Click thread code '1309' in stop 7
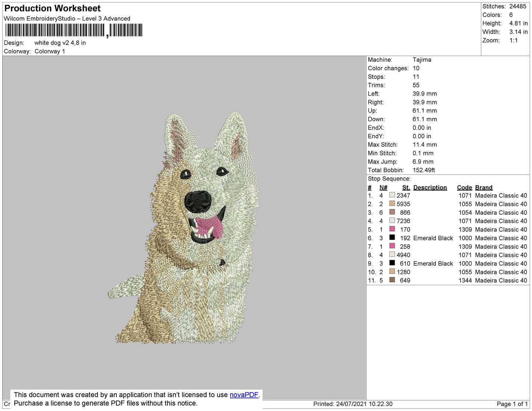This screenshot has width=532, height=411. pyautogui.click(x=465, y=247)
